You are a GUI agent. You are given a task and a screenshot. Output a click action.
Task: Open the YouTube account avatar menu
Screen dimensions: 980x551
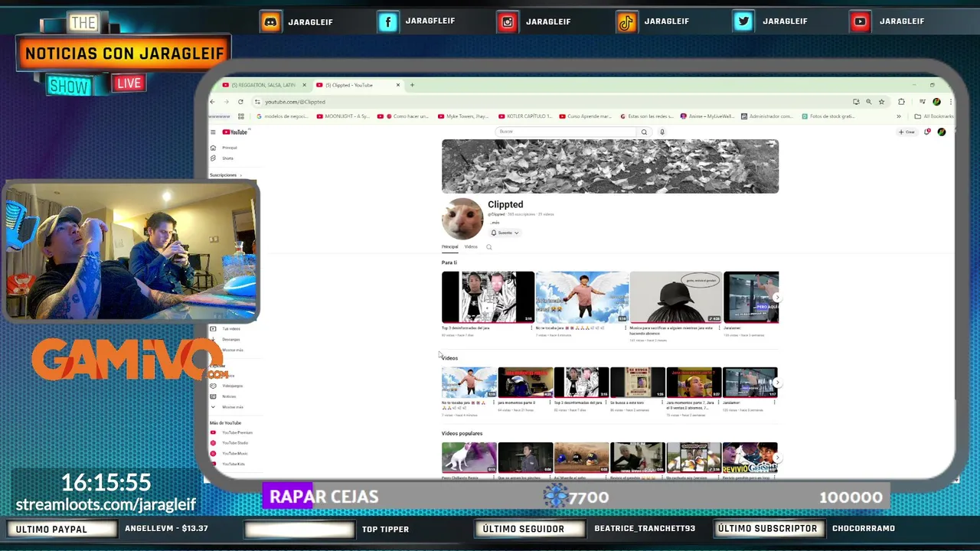coord(942,132)
